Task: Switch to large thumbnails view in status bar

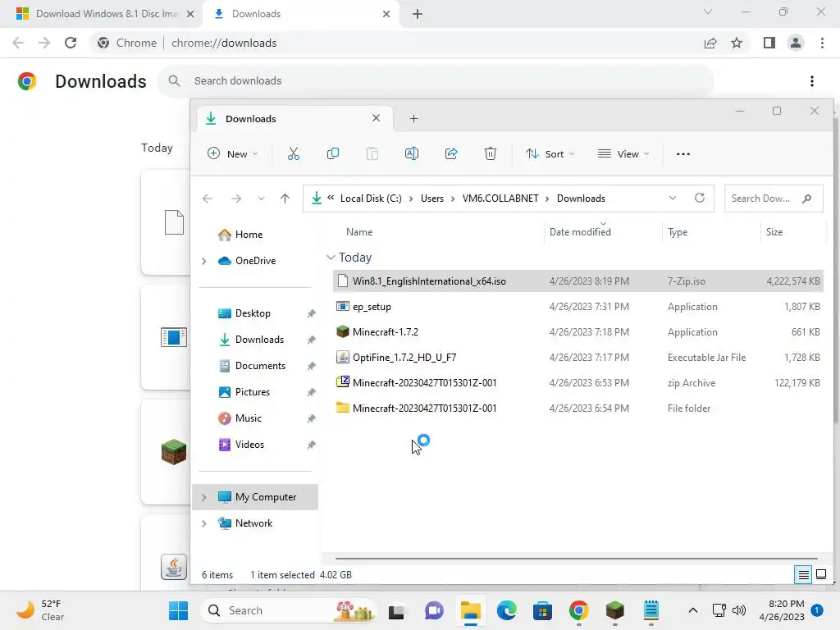Action: click(x=820, y=575)
